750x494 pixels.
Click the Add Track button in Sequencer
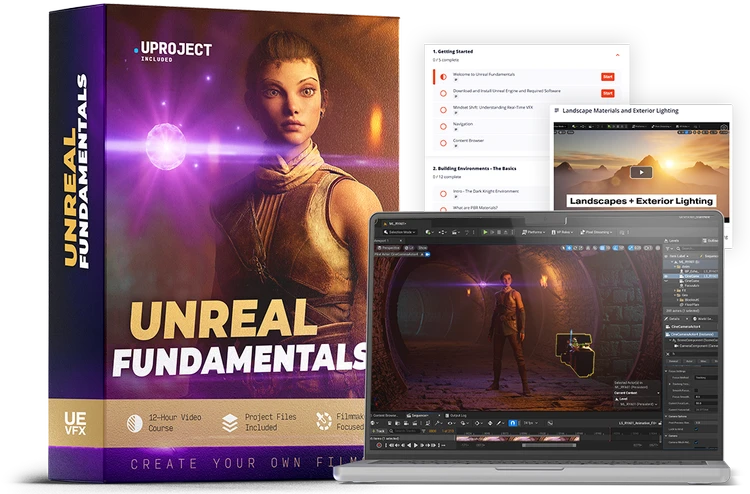click(378, 431)
